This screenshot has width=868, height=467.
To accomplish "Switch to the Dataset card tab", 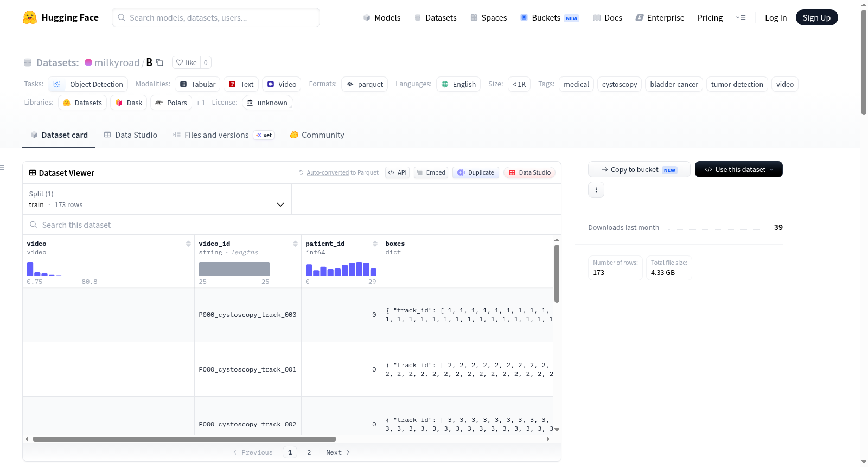I will click(x=59, y=135).
